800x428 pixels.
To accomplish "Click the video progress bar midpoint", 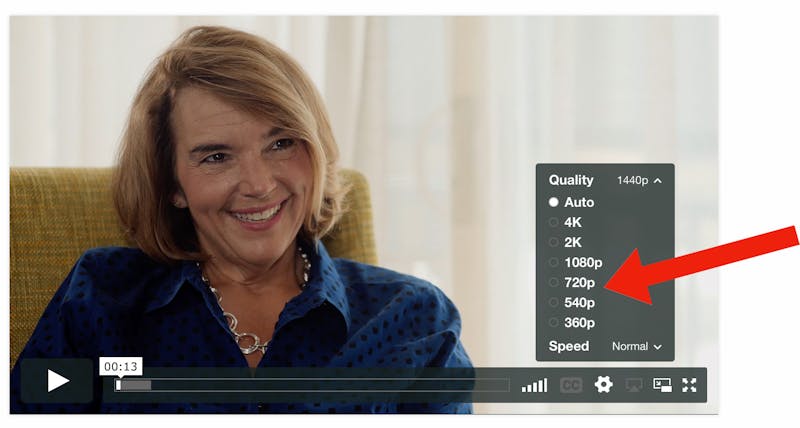I will (x=312, y=385).
